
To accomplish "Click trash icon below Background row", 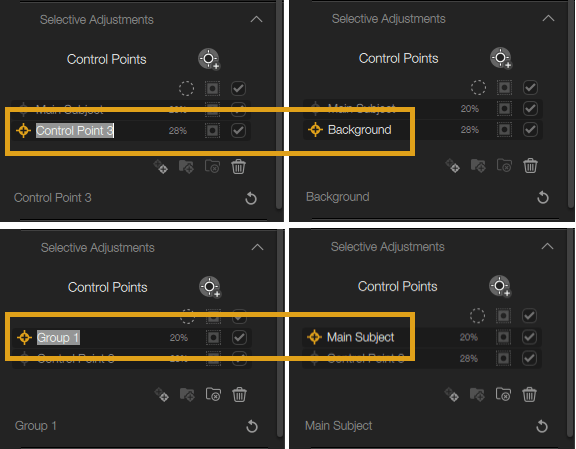I will pyautogui.click(x=530, y=166).
